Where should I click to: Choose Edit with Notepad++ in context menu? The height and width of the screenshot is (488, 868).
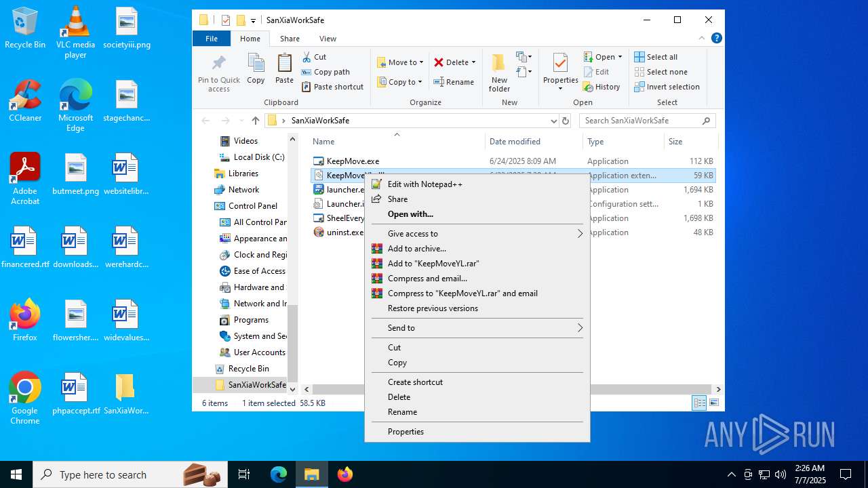point(425,184)
